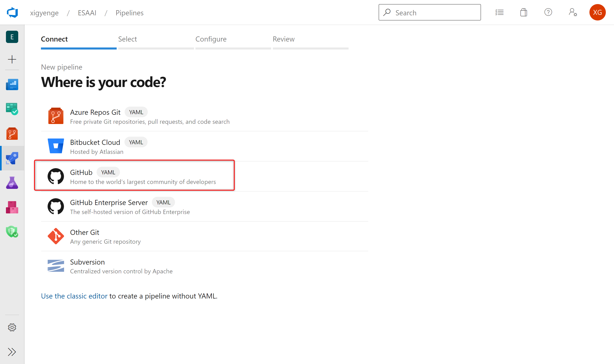Open the green shield compliance icon
This screenshot has width=614, height=364.
12,232
